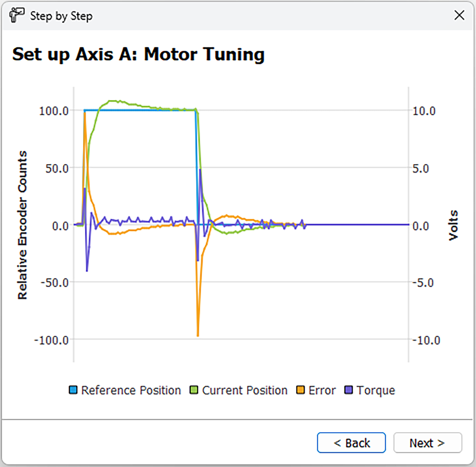Screen dimensions: 476x467
Task: Click the Current Position legend label
Action: pos(244,390)
